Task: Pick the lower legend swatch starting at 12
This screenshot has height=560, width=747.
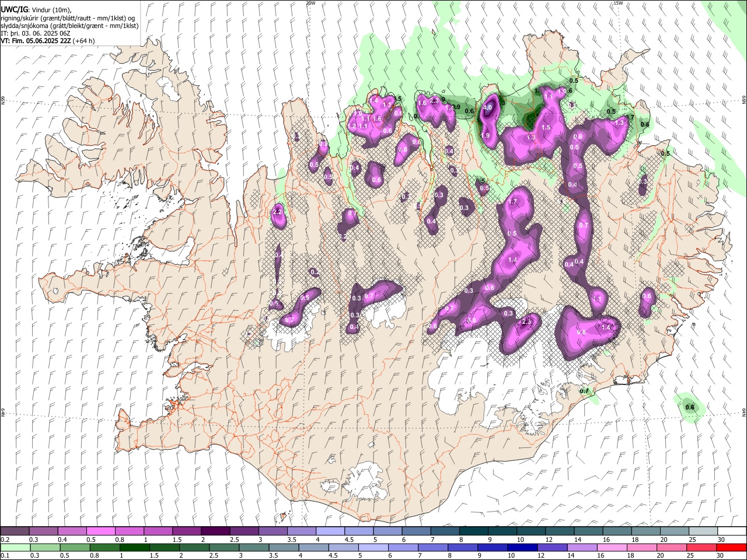Action: point(551,547)
